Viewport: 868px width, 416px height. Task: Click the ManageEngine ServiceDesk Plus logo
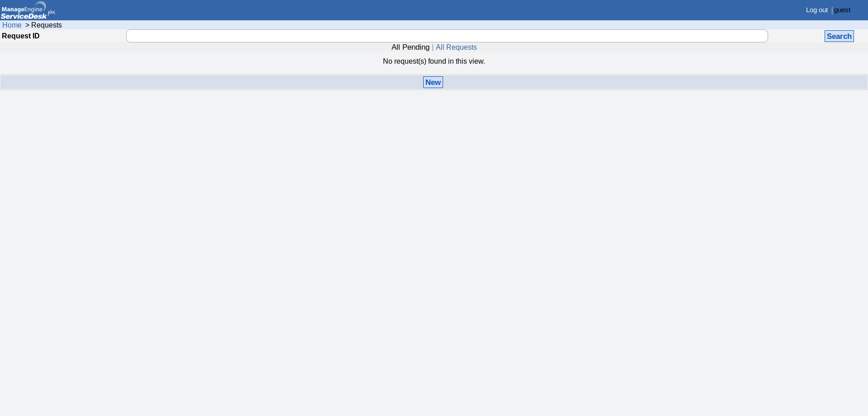[x=27, y=10]
